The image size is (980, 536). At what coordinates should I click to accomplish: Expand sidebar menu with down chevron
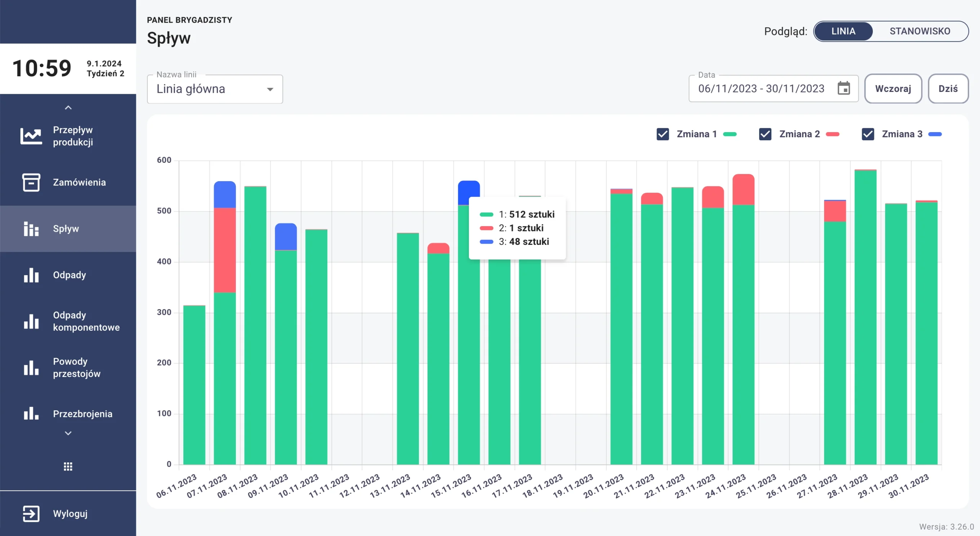pyautogui.click(x=68, y=433)
